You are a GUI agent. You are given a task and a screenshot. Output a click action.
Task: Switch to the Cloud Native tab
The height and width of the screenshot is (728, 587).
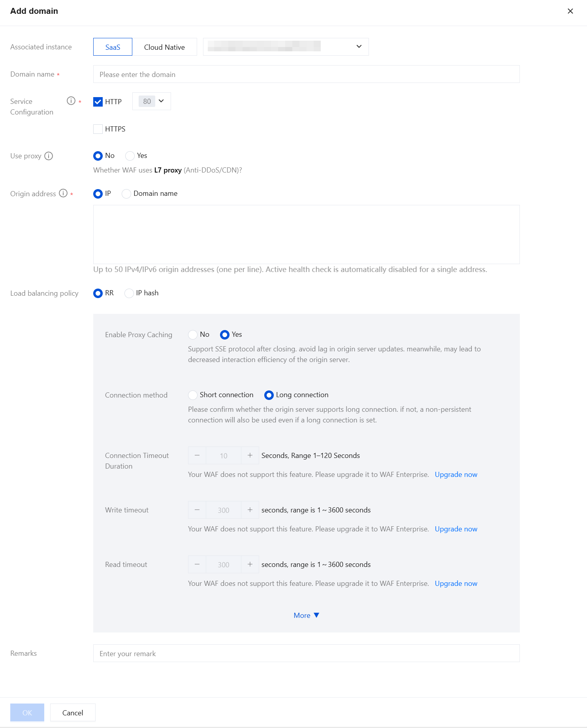click(x=164, y=47)
